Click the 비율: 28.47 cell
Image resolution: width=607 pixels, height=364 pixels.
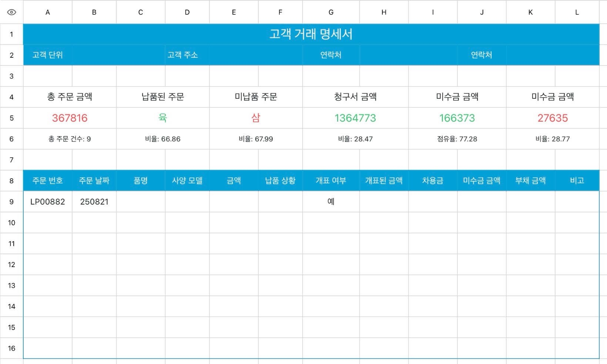[356, 139]
